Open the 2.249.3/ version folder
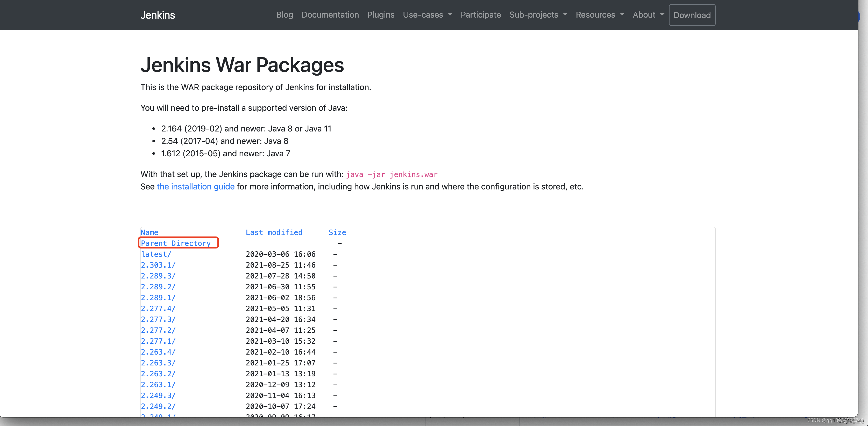This screenshot has width=868, height=426. coord(158,395)
